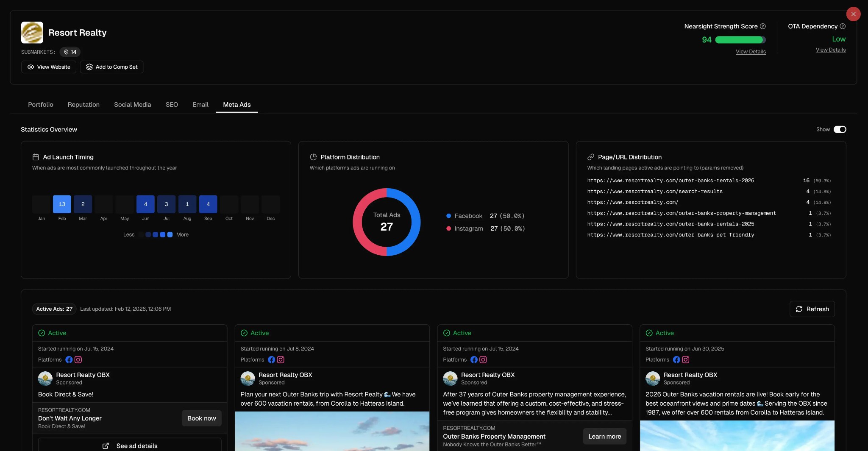
Task: Click the Ad Launch Timing calendar icon
Action: [36, 156]
